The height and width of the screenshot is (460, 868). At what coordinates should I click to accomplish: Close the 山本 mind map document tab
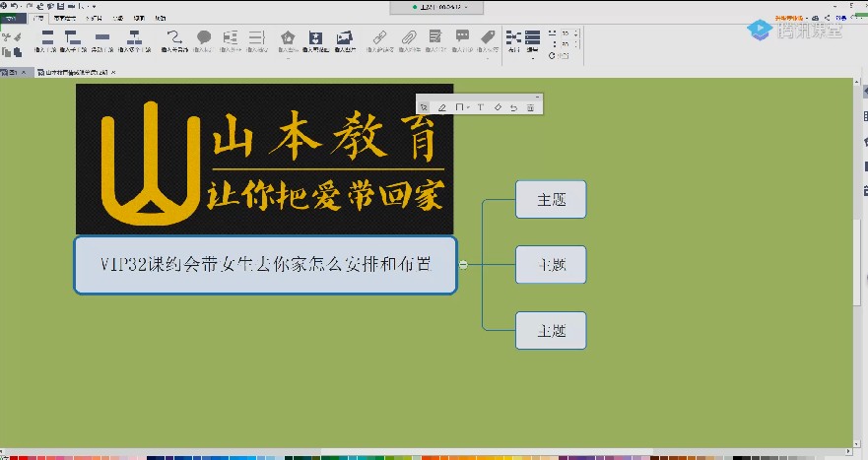[113, 72]
